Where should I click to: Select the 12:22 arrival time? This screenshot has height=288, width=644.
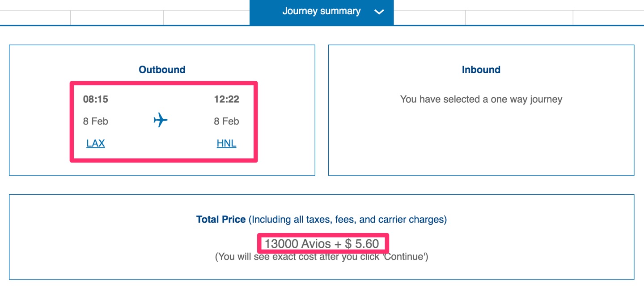(226, 99)
